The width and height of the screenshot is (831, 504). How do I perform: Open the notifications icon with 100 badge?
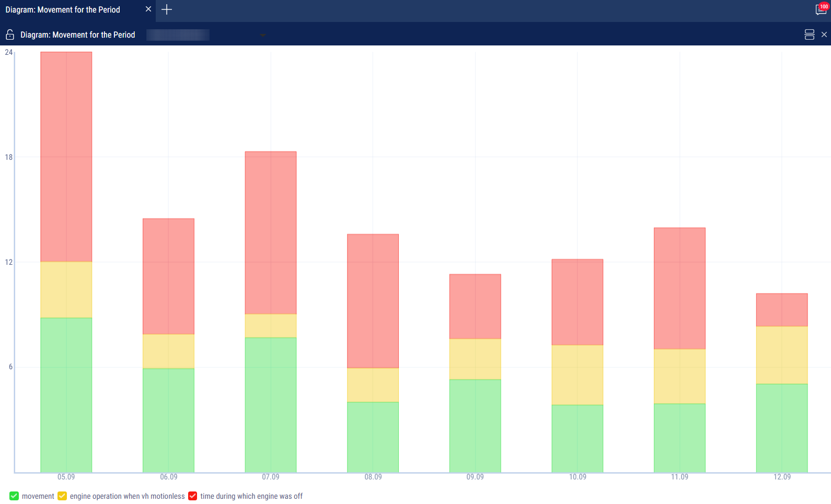click(822, 9)
